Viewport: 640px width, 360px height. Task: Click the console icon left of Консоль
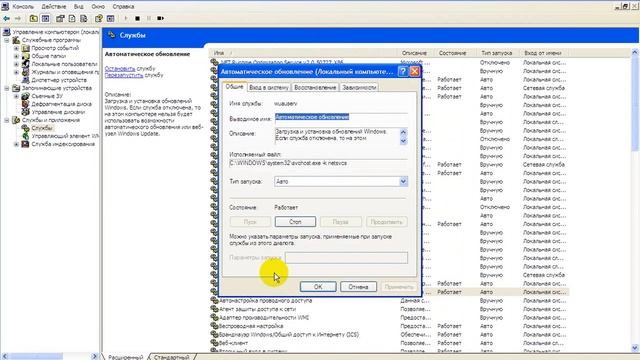point(5,7)
